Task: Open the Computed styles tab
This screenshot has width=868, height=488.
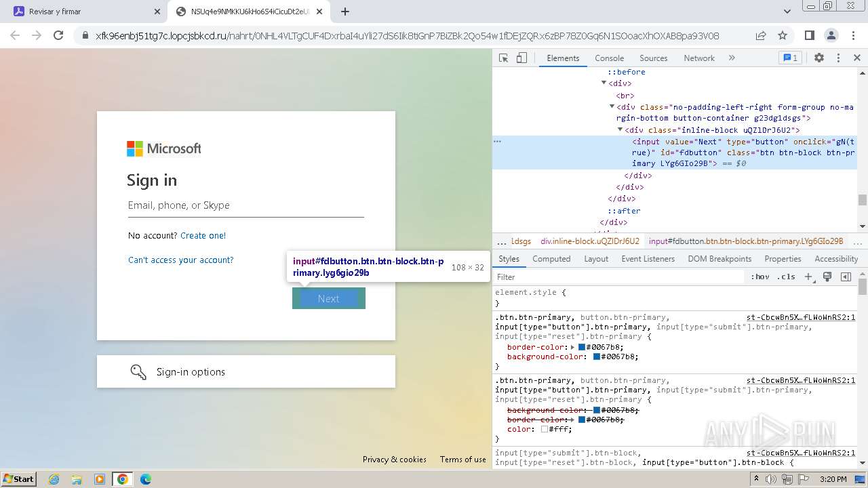Action: (551, 259)
